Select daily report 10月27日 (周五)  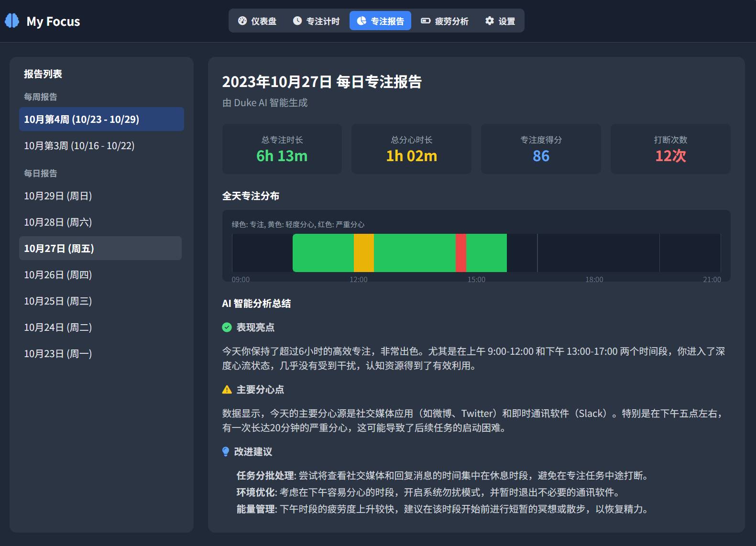coord(100,248)
